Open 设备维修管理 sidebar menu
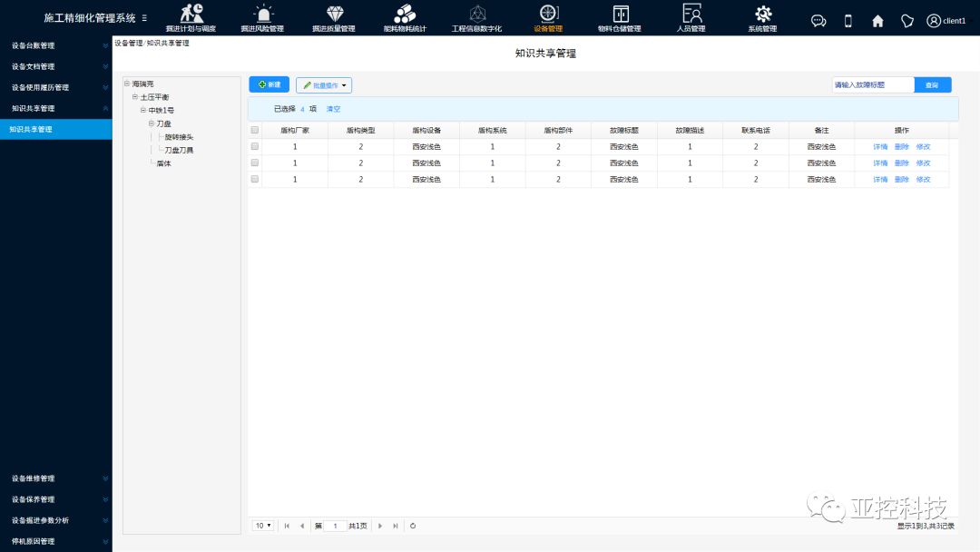The width and height of the screenshot is (980, 552). [56, 478]
